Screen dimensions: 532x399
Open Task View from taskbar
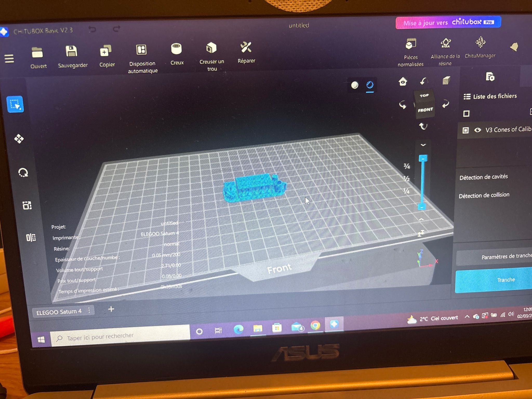(218, 330)
